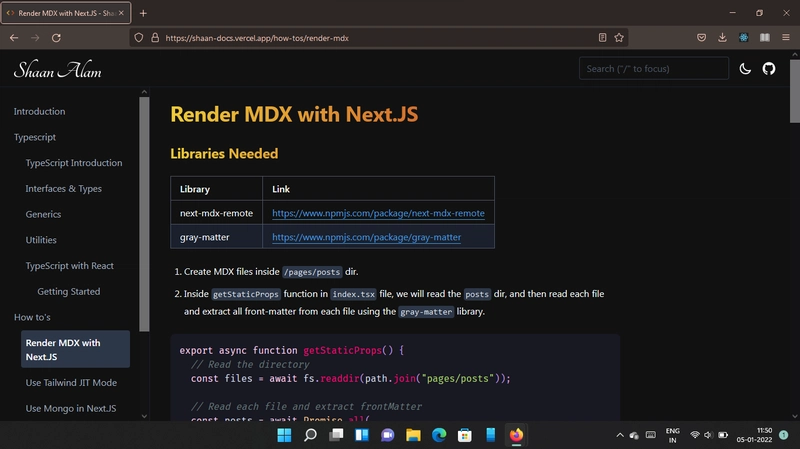This screenshot has height=449, width=800.
Task: Open a new browser tab
Action: click(x=143, y=13)
